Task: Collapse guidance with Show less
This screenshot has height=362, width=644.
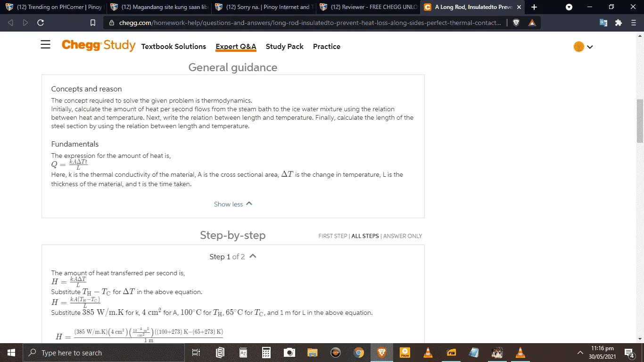Action: [x=233, y=204]
